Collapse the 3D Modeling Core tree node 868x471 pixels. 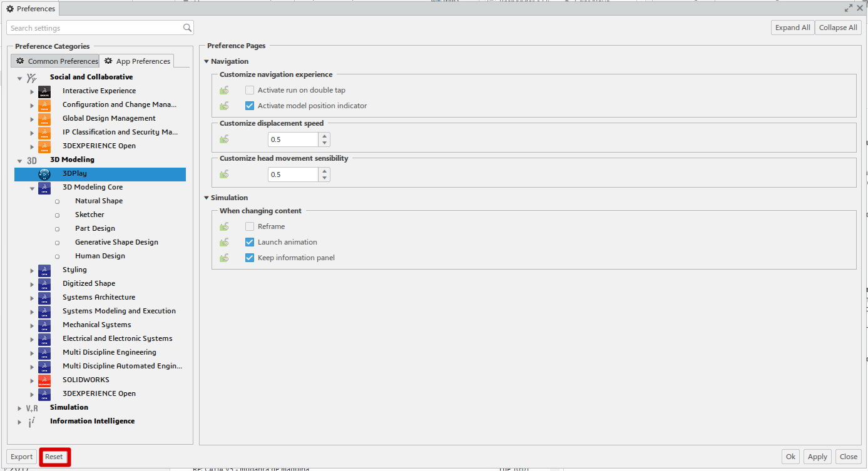click(x=32, y=188)
